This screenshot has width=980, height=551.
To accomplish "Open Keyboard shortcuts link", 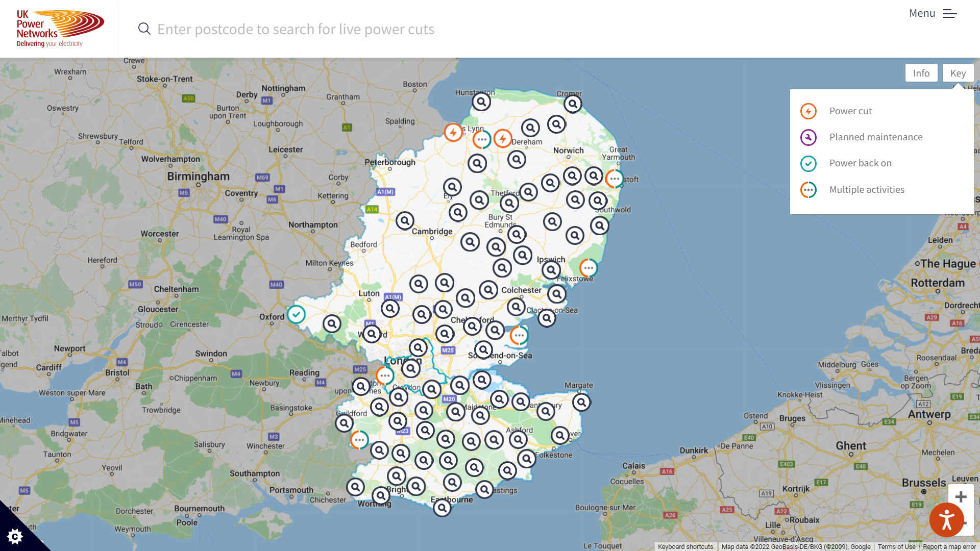I will (685, 546).
